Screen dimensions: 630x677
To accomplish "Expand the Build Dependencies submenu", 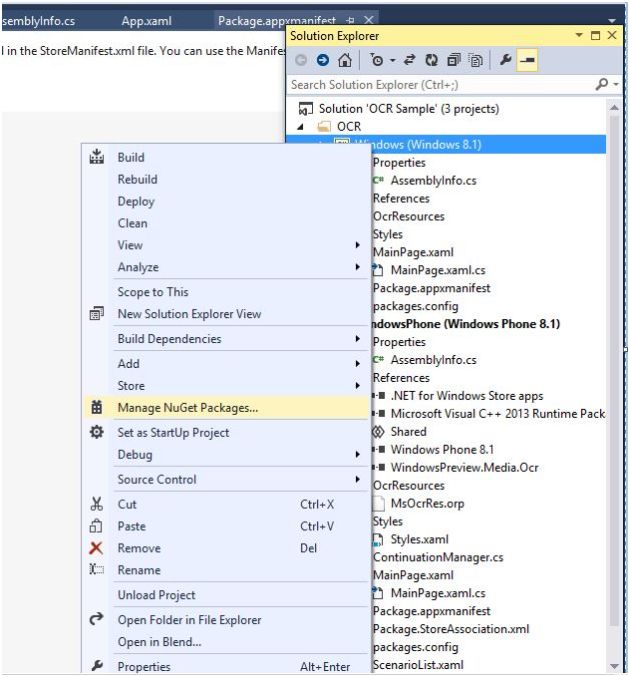I will 226,339.
